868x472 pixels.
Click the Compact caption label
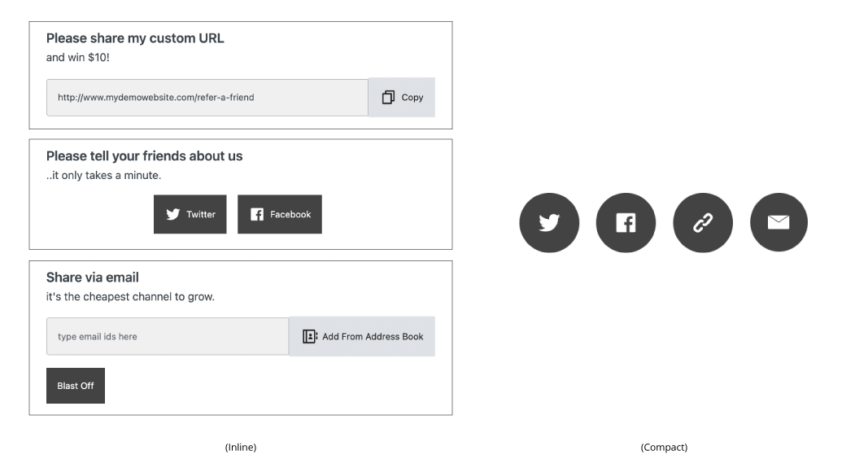point(664,447)
